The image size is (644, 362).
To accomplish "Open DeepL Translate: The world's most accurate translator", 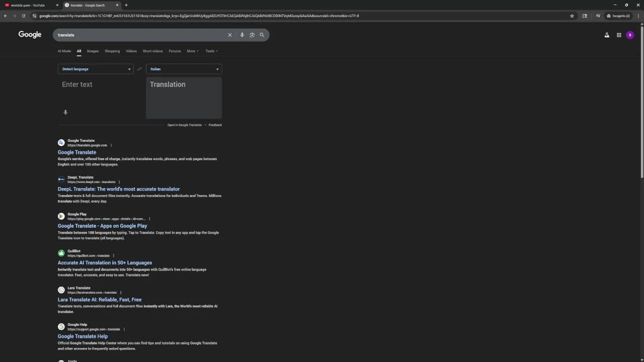I will 119,189.
